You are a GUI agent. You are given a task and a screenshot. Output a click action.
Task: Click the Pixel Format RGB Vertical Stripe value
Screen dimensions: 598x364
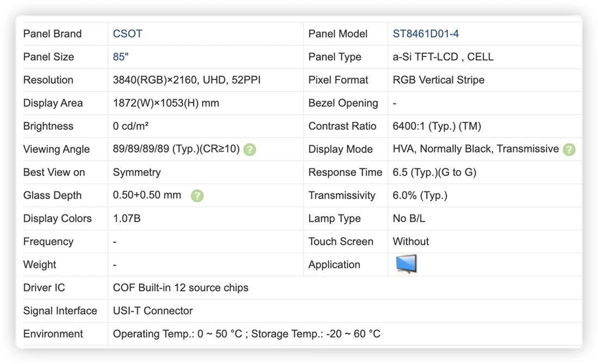[439, 80]
